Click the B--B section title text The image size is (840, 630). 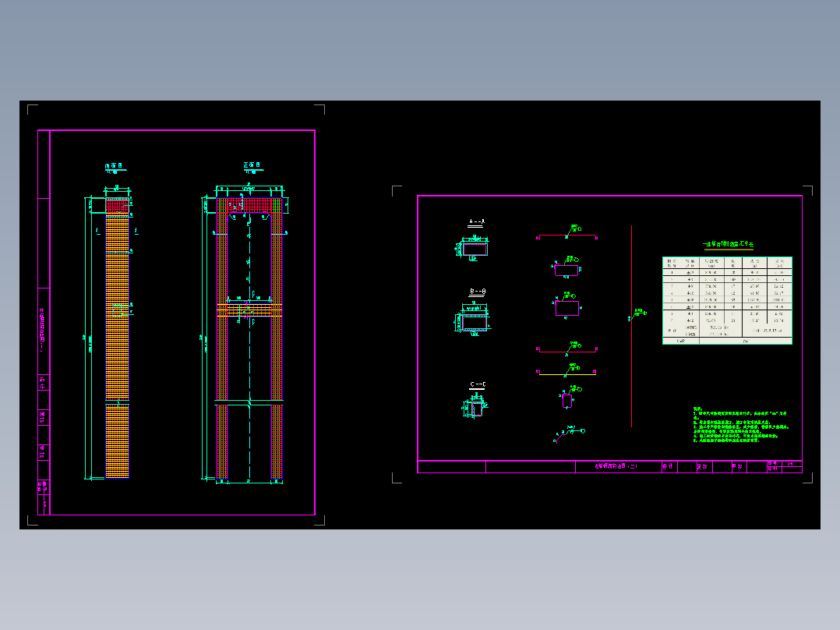tap(478, 292)
